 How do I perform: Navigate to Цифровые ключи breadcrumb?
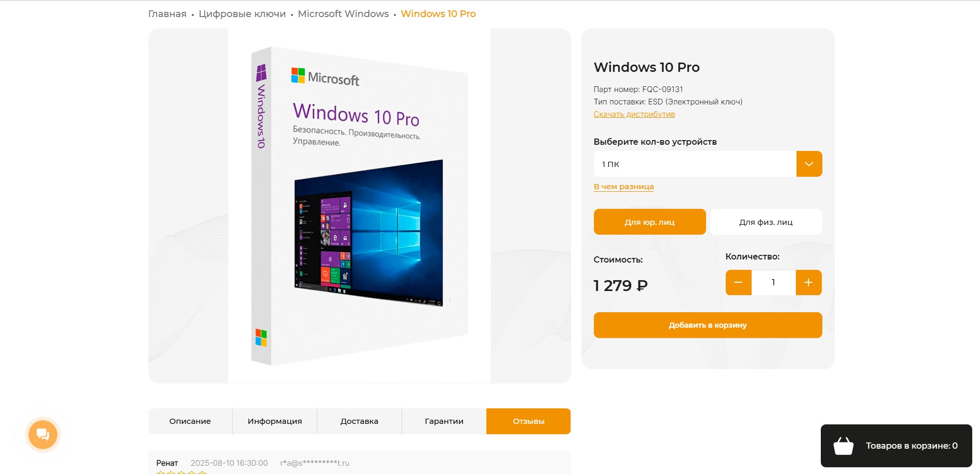[242, 14]
